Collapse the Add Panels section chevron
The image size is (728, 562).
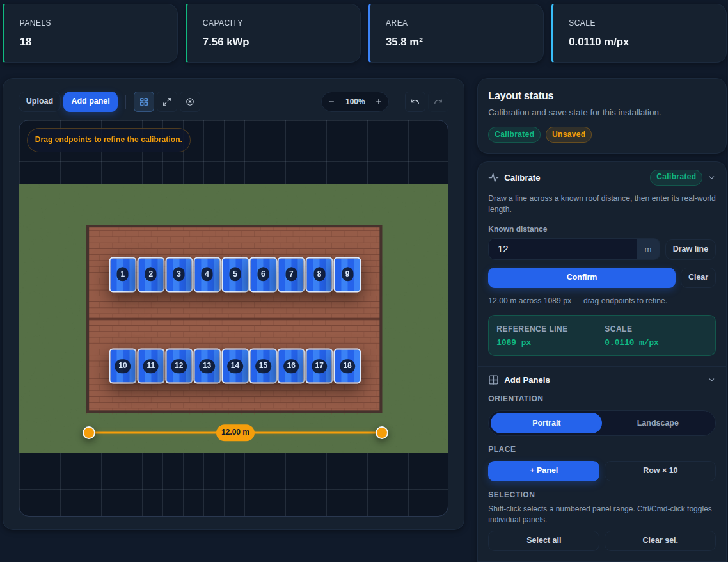pyautogui.click(x=711, y=380)
